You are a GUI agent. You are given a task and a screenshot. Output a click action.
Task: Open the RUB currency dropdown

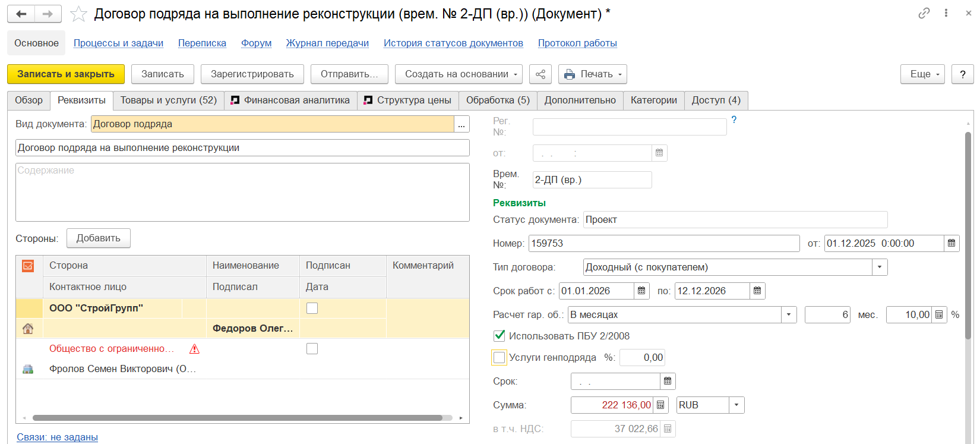pyautogui.click(x=736, y=405)
